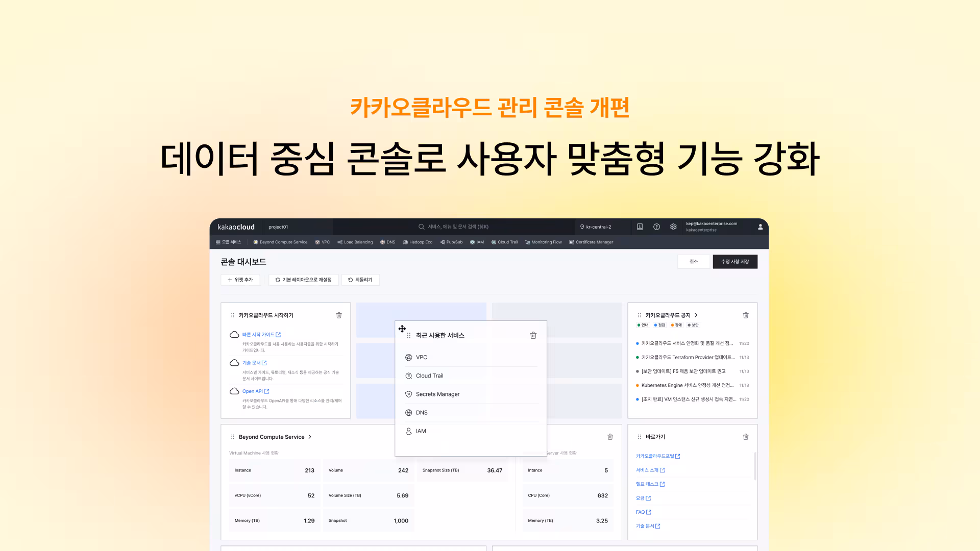Open Hadoop Eco in the service bar
The height and width of the screenshot is (551, 980).
point(418,242)
